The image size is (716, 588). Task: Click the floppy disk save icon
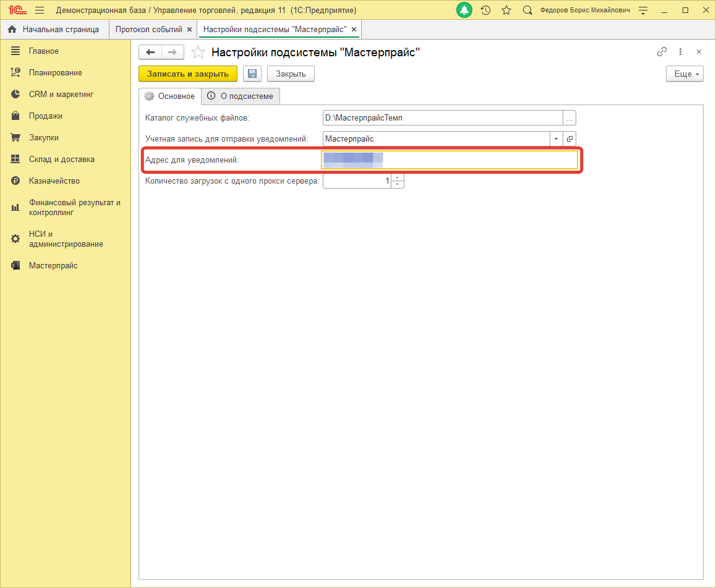click(252, 74)
